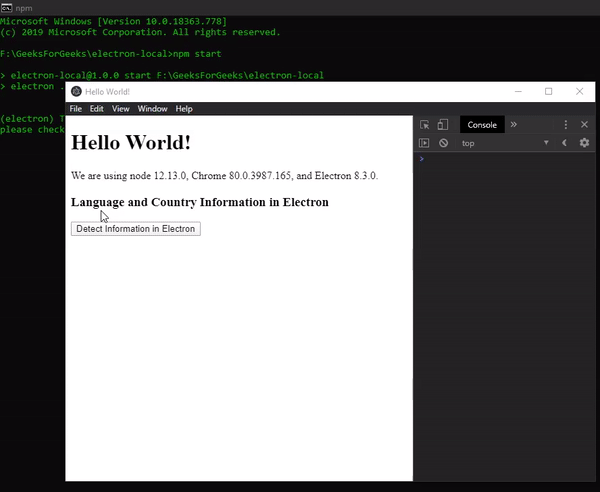Close the DevTools panel
Image resolution: width=600 pixels, height=492 pixels.
pyautogui.click(x=584, y=124)
